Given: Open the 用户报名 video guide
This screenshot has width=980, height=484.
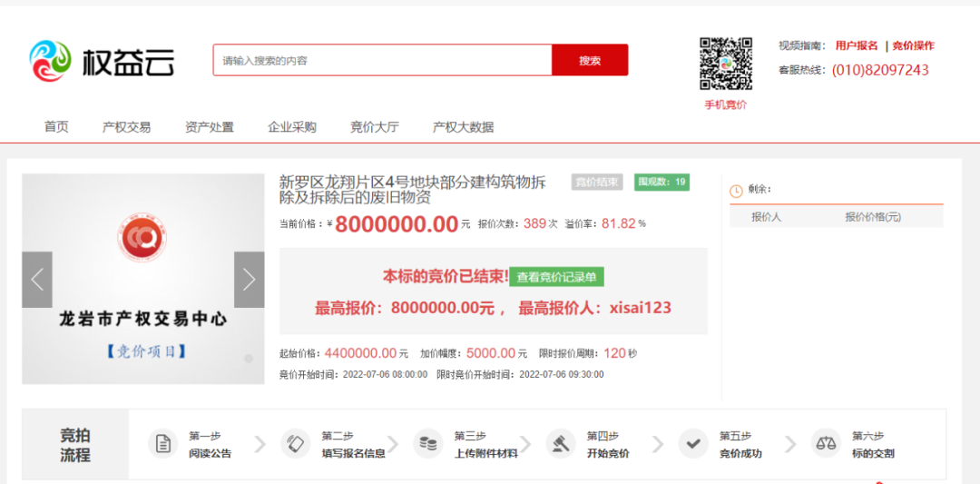Looking at the screenshot, I should click(857, 45).
